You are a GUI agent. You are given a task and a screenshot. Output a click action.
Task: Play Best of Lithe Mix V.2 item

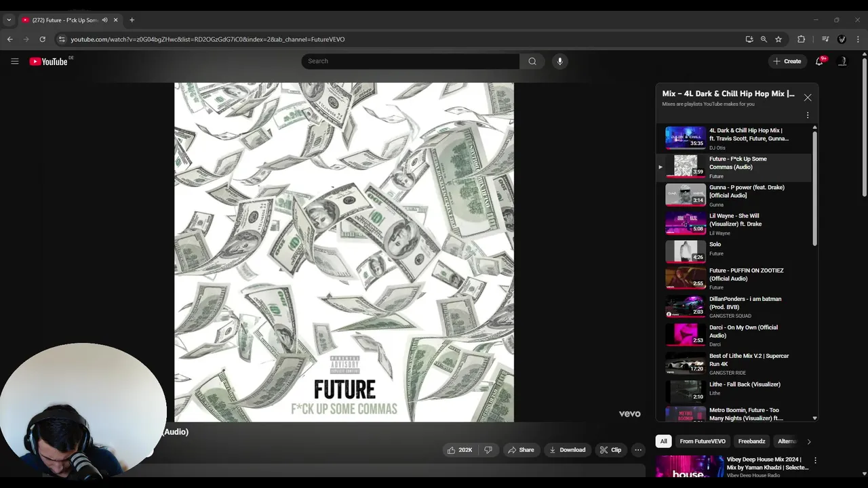(x=734, y=364)
